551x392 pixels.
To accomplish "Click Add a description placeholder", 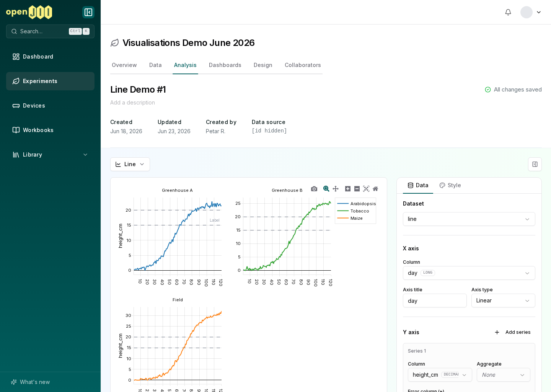I will pyautogui.click(x=132, y=103).
